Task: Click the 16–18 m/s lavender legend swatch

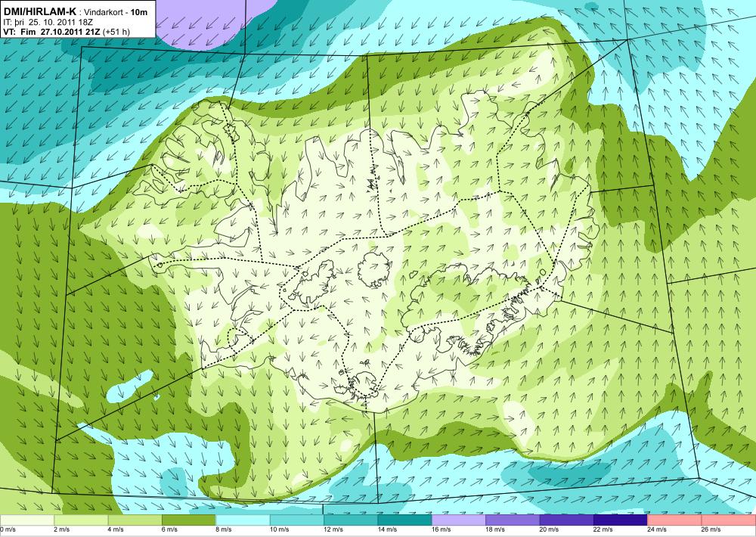Action: pos(459,520)
